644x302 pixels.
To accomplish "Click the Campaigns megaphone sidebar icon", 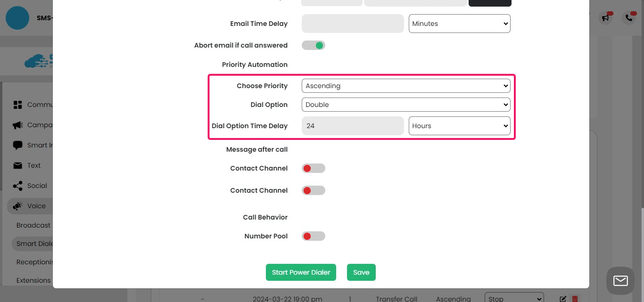I will (x=18, y=125).
